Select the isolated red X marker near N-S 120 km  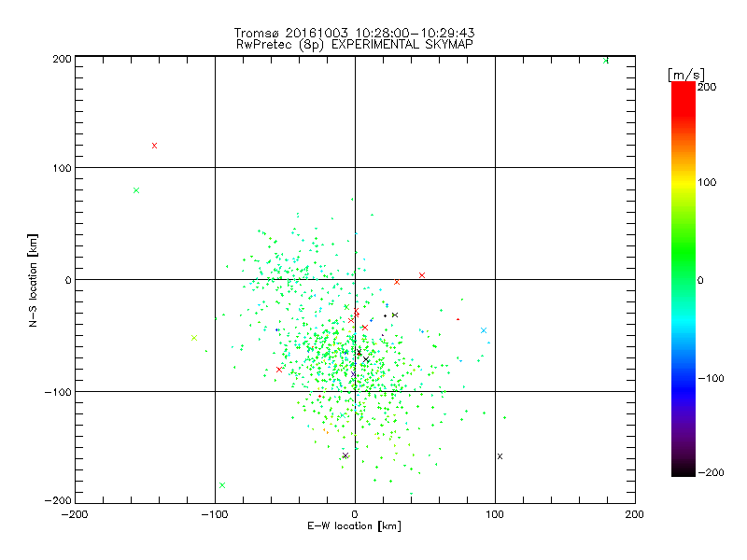coord(154,146)
